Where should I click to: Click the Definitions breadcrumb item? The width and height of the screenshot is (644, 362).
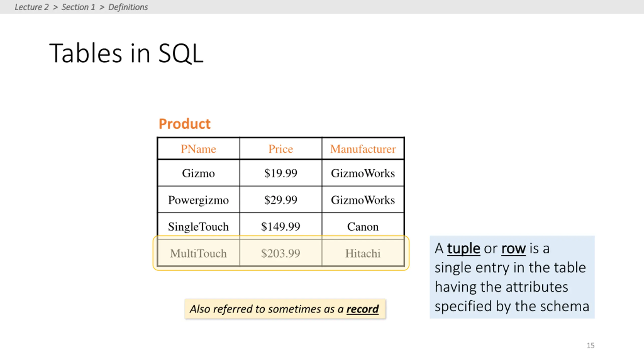click(x=128, y=7)
